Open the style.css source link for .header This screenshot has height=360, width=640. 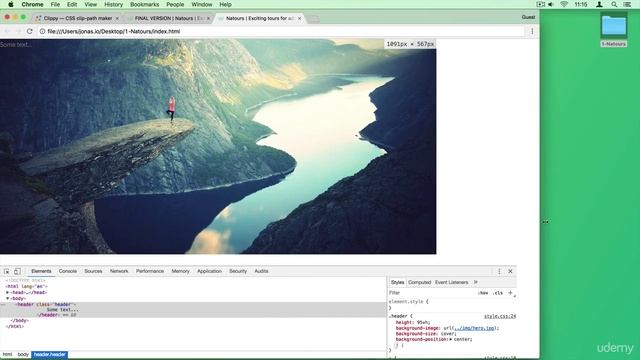(x=500, y=316)
